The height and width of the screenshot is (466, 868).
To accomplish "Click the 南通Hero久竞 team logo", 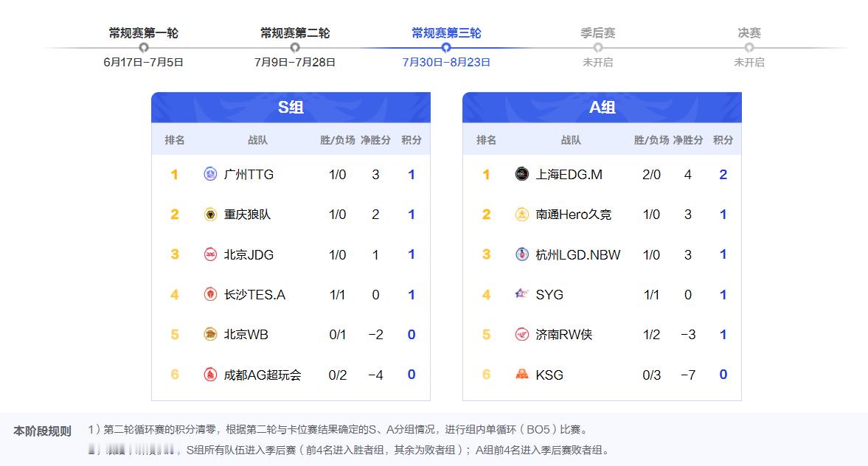I will tap(522, 214).
